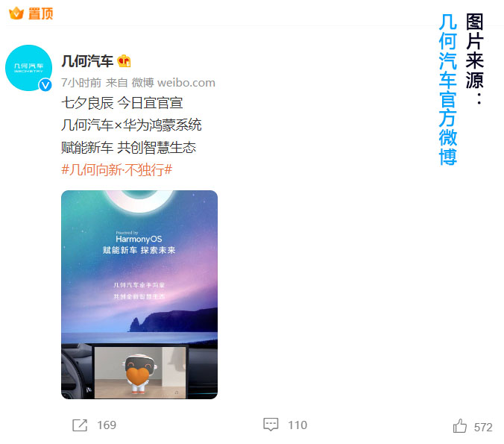Click the repost share icon
The image size is (504, 444).
coord(80,425)
